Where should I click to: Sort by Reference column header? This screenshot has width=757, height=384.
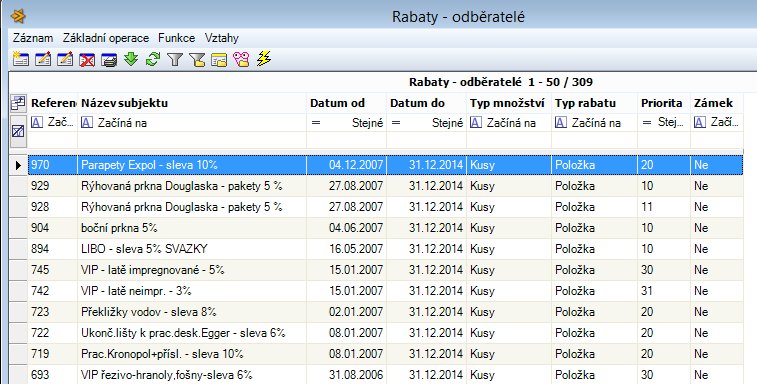click(x=53, y=103)
